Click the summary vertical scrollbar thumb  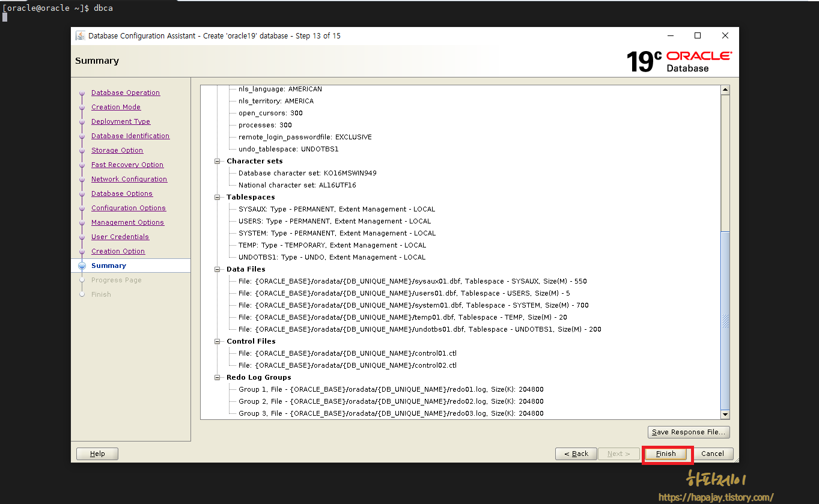point(725,320)
